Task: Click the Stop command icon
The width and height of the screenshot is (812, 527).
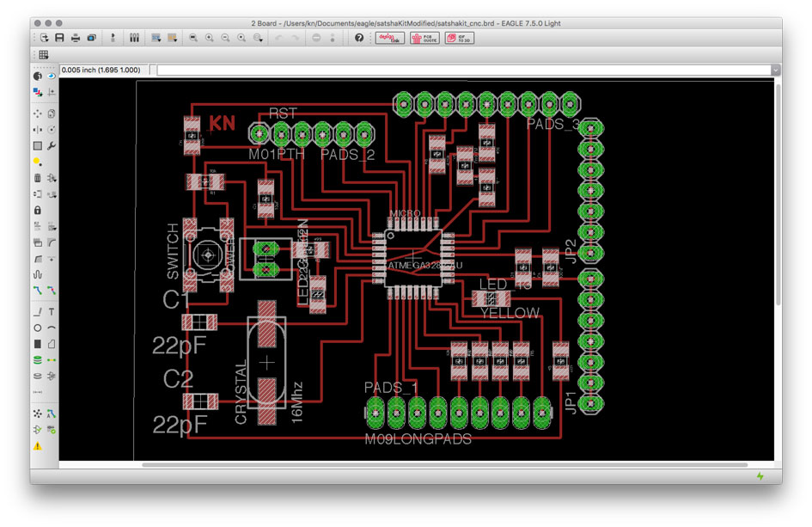Action: point(316,38)
